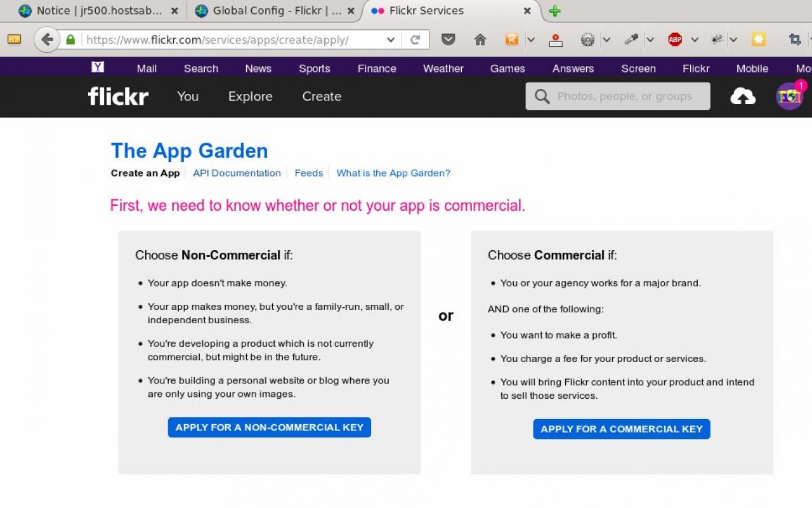Expand the URL bar history dropdown
The width and height of the screenshot is (812, 508).
tap(391, 39)
